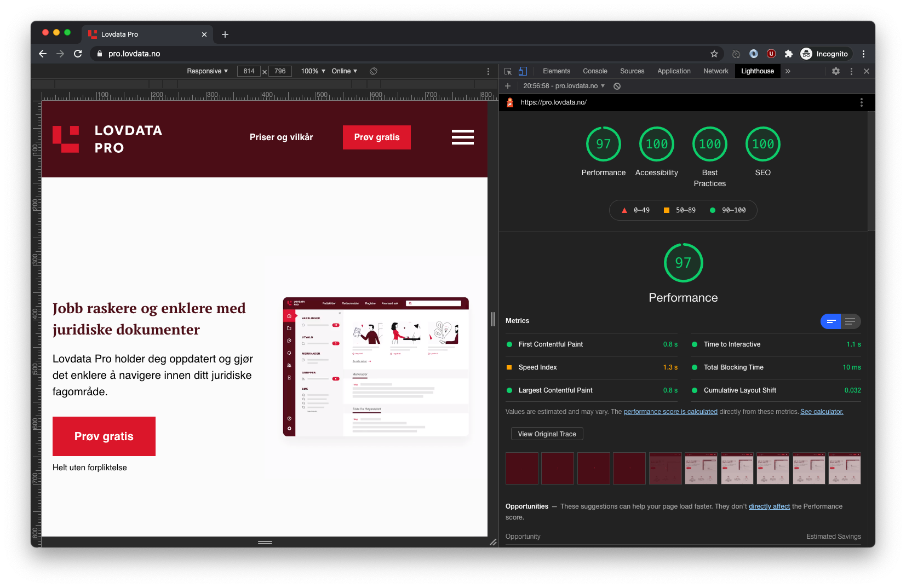Open DevTools settings gear
The width and height of the screenshot is (906, 588).
coord(836,71)
